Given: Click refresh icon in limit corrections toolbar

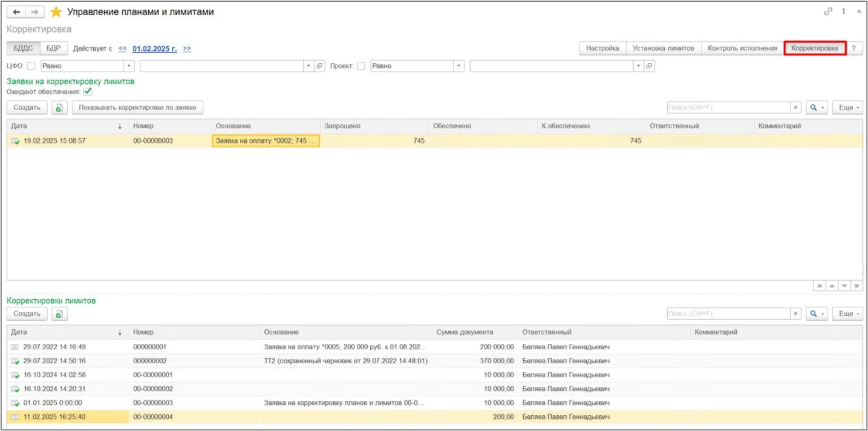Looking at the screenshot, I should (59, 314).
